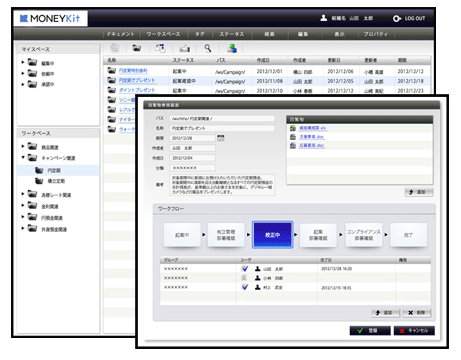Screen dimensions: 461x360
Task: Click the open folder toolbar icon
Action: pyautogui.click(x=137, y=48)
